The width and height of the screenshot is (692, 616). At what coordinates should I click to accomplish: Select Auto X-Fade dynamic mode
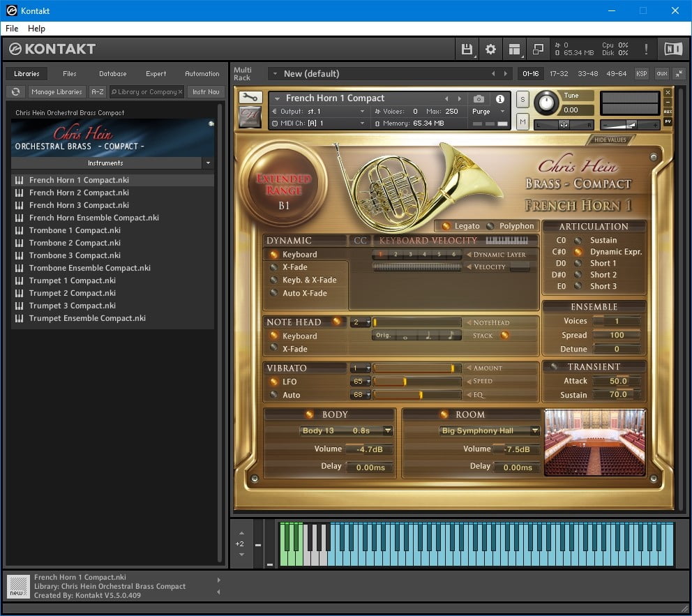[x=273, y=292]
